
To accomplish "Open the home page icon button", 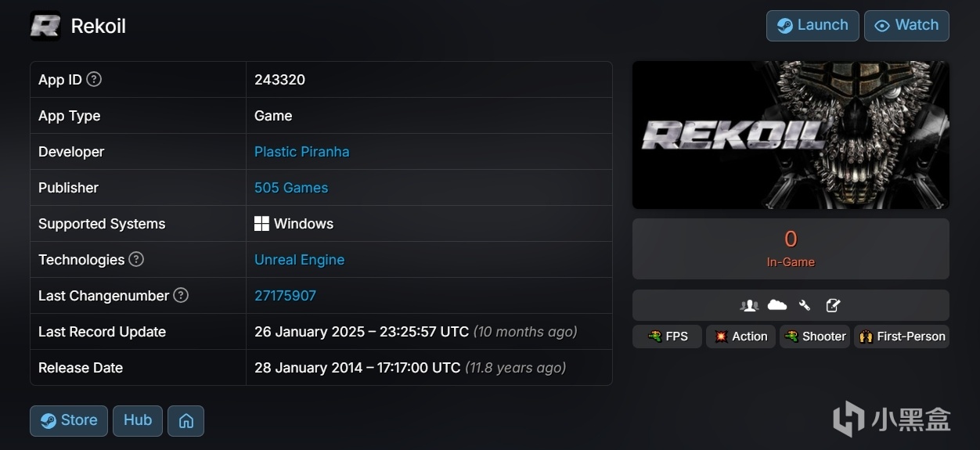I will coord(186,421).
